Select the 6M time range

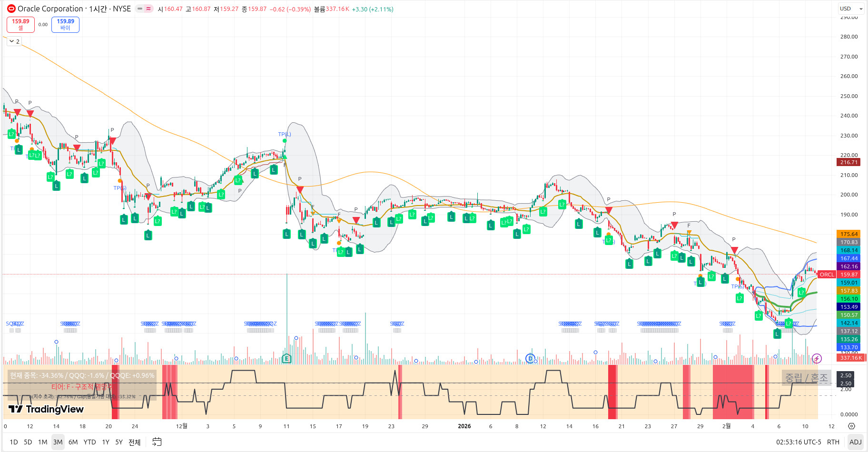pos(73,442)
